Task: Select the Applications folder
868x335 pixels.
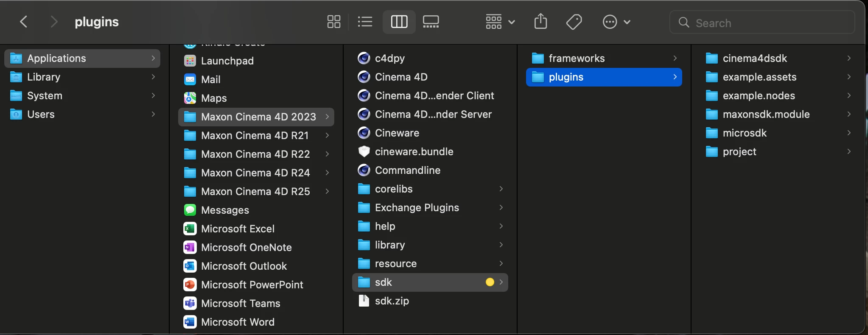Action: [82, 58]
